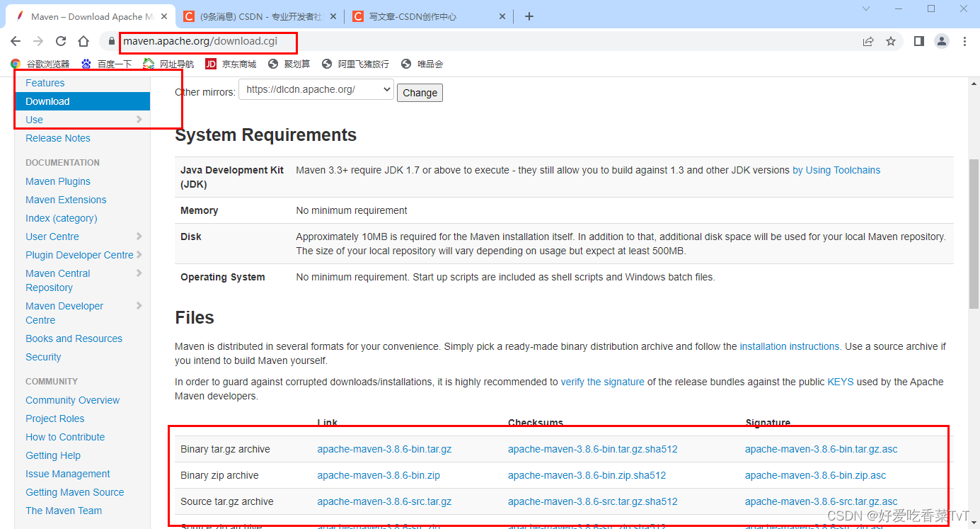Share this page via the share icon
Screen dimensions: 980x529
pos(868,41)
